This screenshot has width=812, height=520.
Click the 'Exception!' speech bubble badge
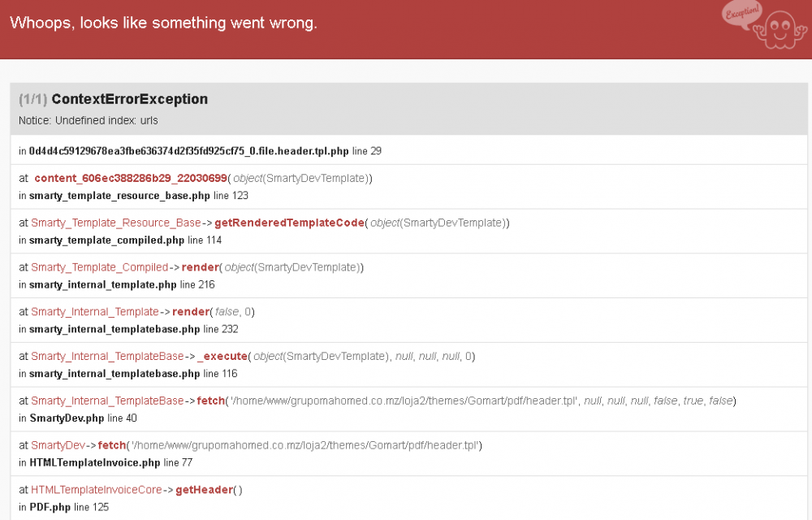tap(741, 14)
